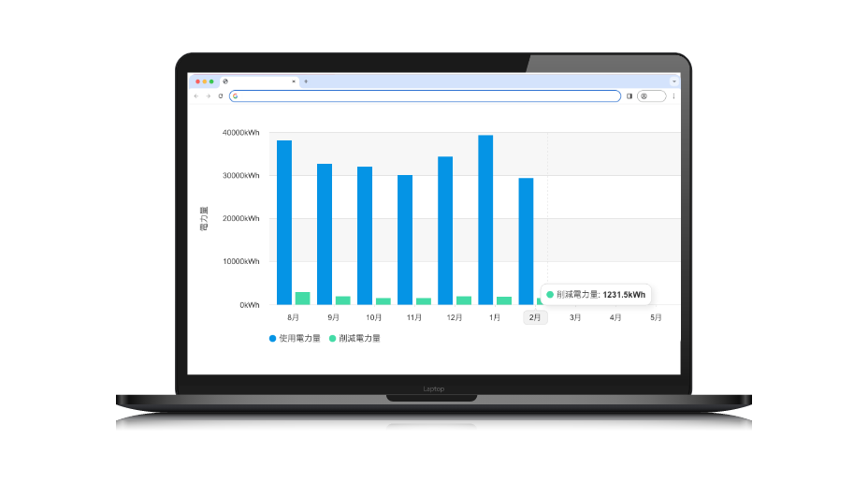
Task: Open the side panel icon in the toolbar
Action: pos(629,96)
